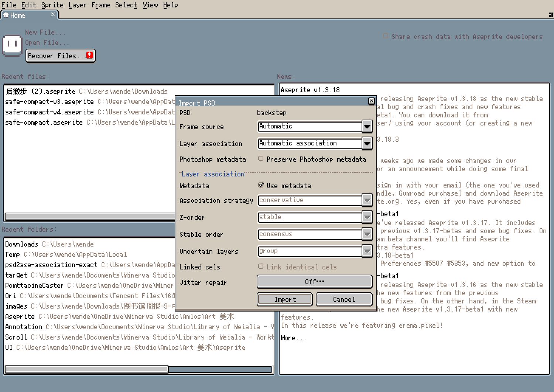Open the Layer menu
Screen dimensions: 554x392
click(77, 5)
